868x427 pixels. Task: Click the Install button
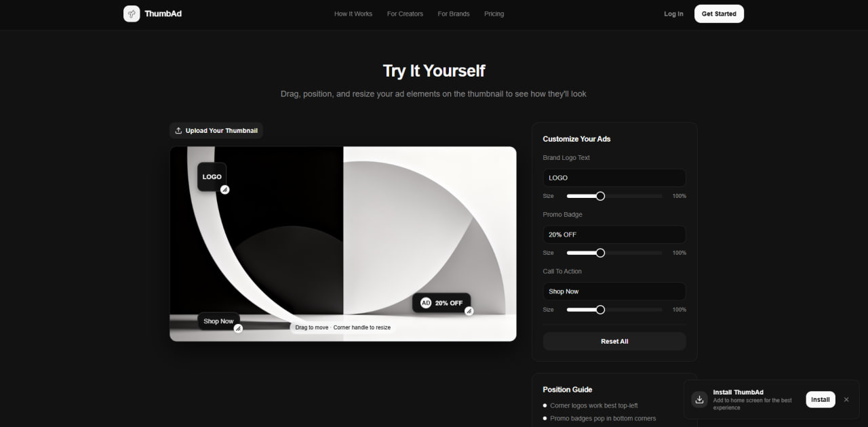[x=820, y=399]
